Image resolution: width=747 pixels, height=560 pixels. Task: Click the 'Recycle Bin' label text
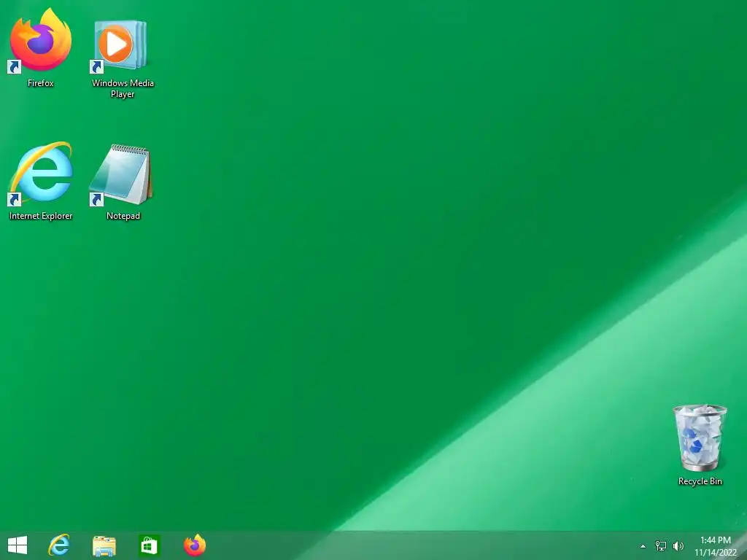click(700, 481)
